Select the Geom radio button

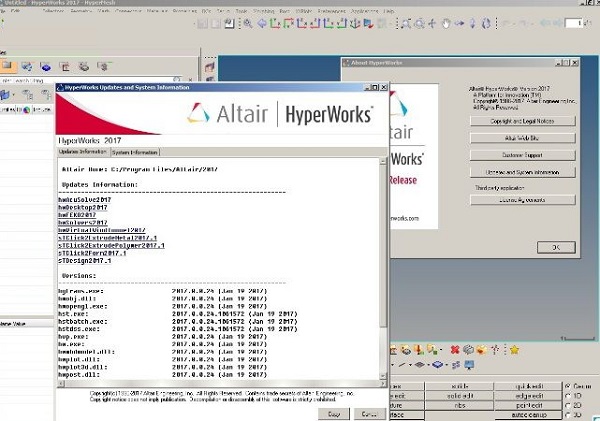point(568,386)
